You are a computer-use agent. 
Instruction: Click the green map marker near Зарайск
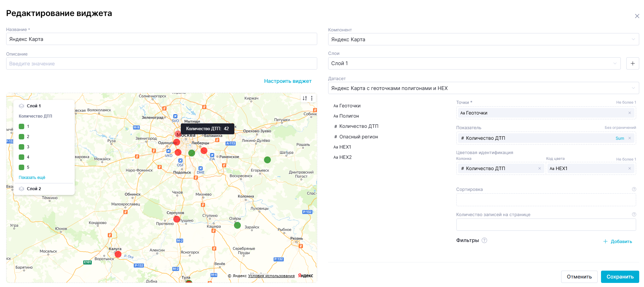(x=237, y=225)
